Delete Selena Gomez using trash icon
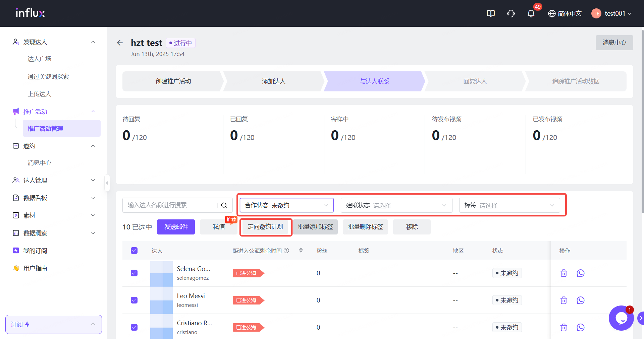The image size is (644, 339). point(563,273)
